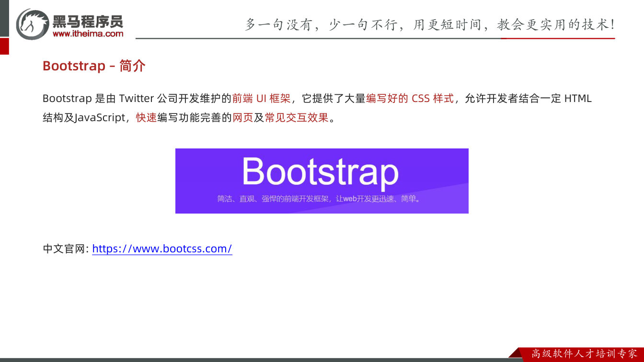Click the itheima horse logo icon
This screenshot has height=362, width=644.
[32, 24]
